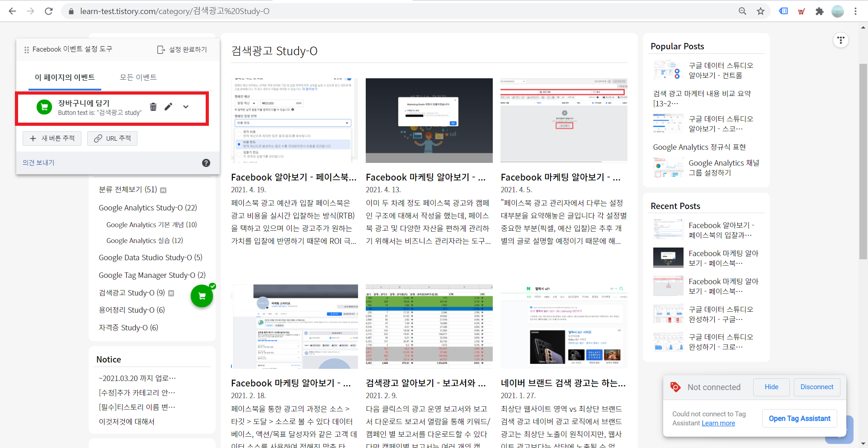Open Chrome's three-dot menu

tap(855, 11)
